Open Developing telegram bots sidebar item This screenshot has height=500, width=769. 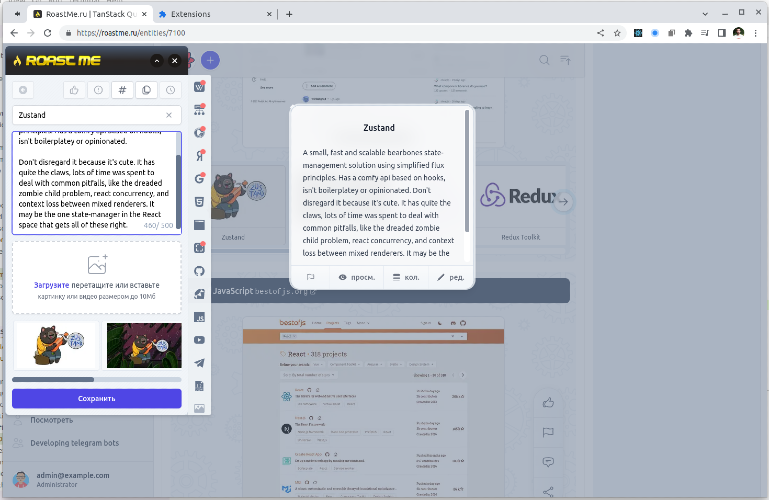[x=75, y=443]
